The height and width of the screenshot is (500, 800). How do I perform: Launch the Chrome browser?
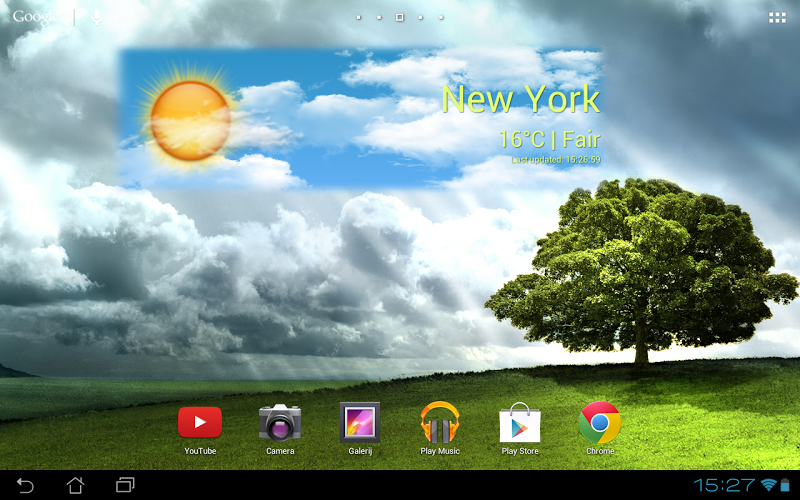tap(599, 422)
